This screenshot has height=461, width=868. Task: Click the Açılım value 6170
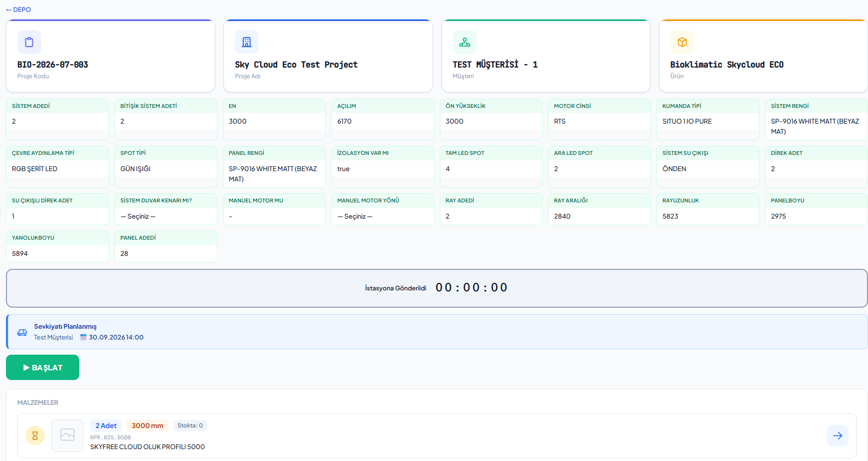point(344,121)
